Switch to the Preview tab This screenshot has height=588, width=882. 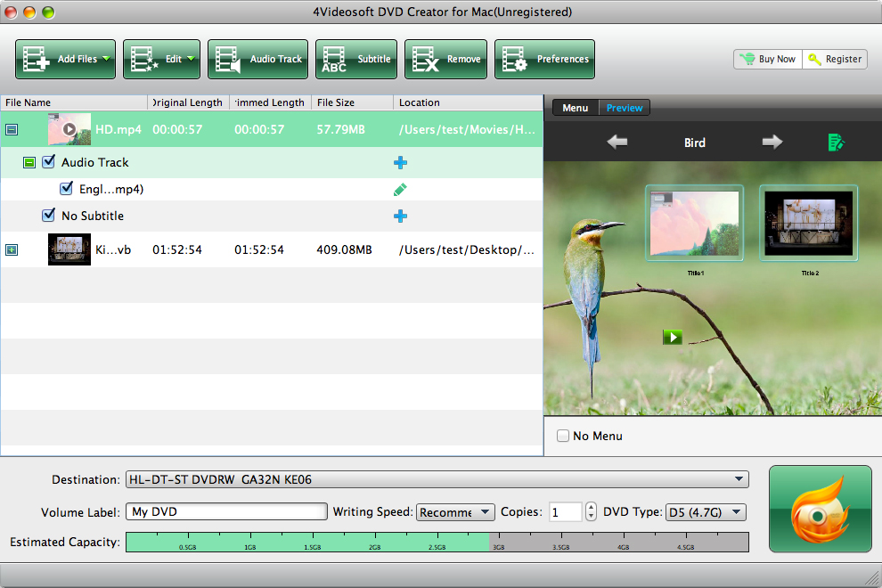625,108
